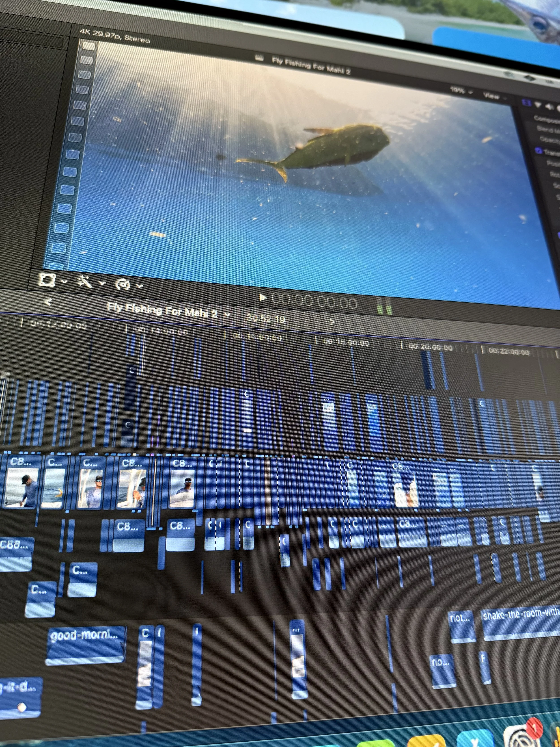560x747 pixels.
Task: Open the audio inspector speaker icon
Action: point(549,107)
